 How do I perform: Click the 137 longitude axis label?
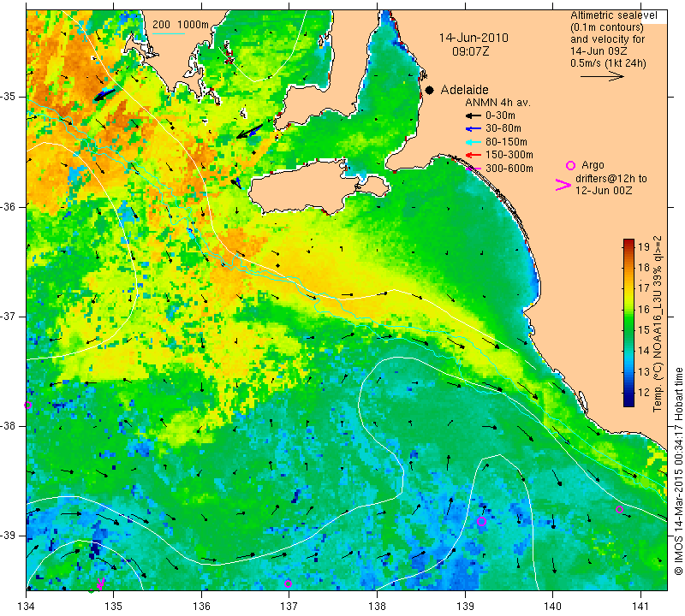pos(289,606)
